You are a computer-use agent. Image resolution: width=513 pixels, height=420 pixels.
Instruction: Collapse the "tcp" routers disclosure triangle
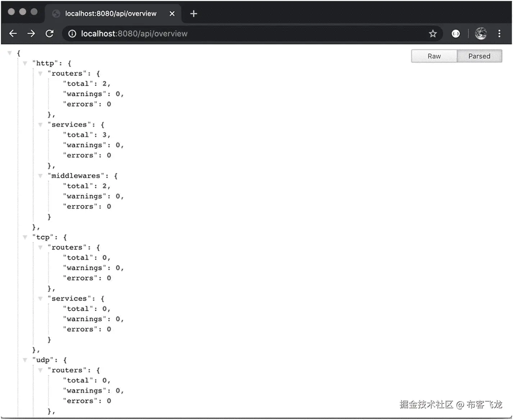[x=40, y=247]
